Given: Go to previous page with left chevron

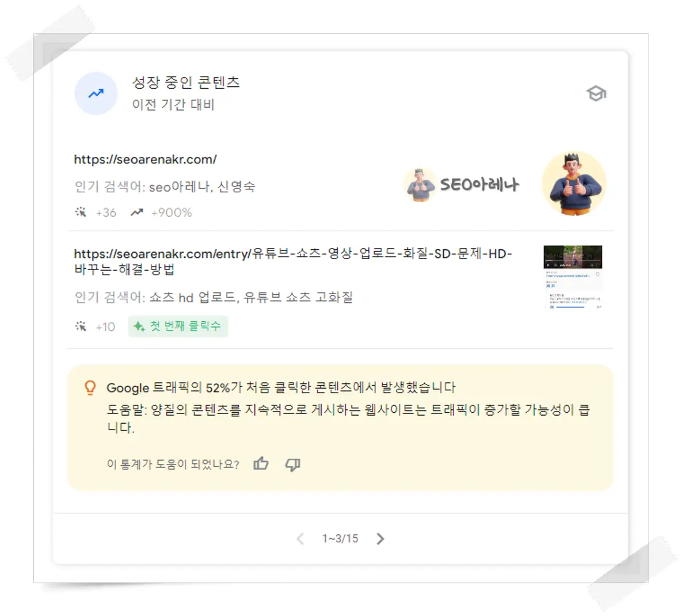Looking at the screenshot, I should point(300,538).
